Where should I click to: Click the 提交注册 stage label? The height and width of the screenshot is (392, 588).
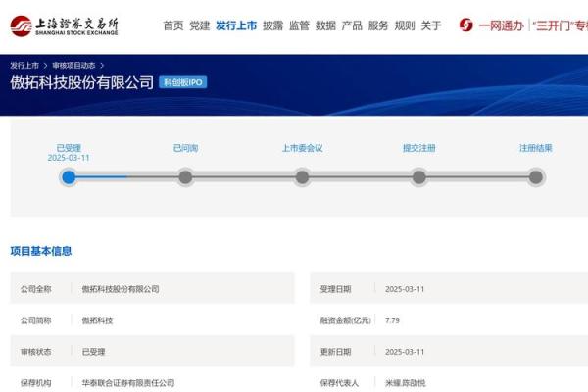(419, 148)
